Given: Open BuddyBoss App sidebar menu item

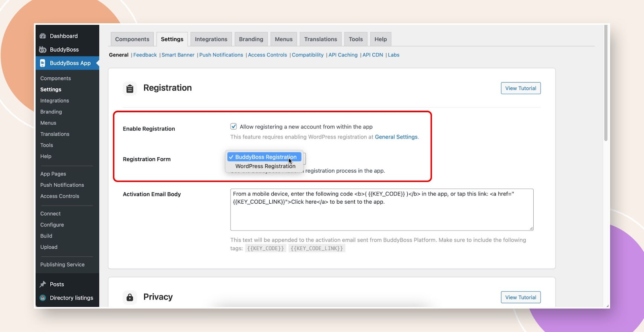Looking at the screenshot, I should click(x=67, y=63).
